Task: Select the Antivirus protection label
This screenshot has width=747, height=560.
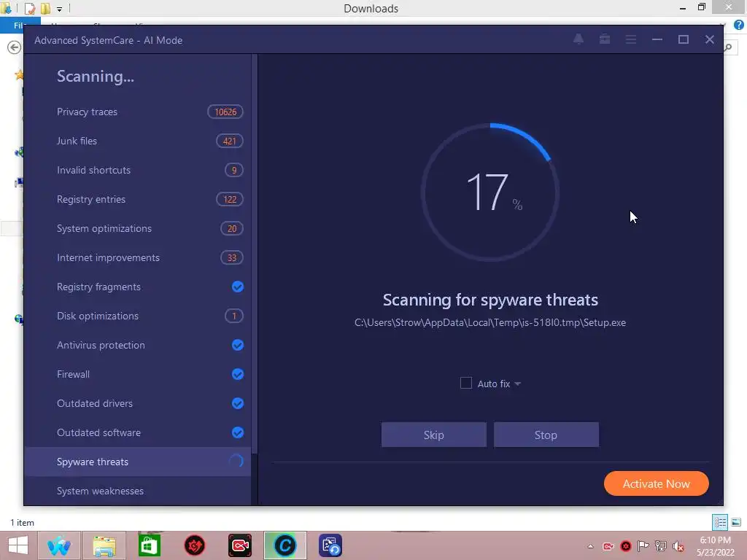Action: 101,345
